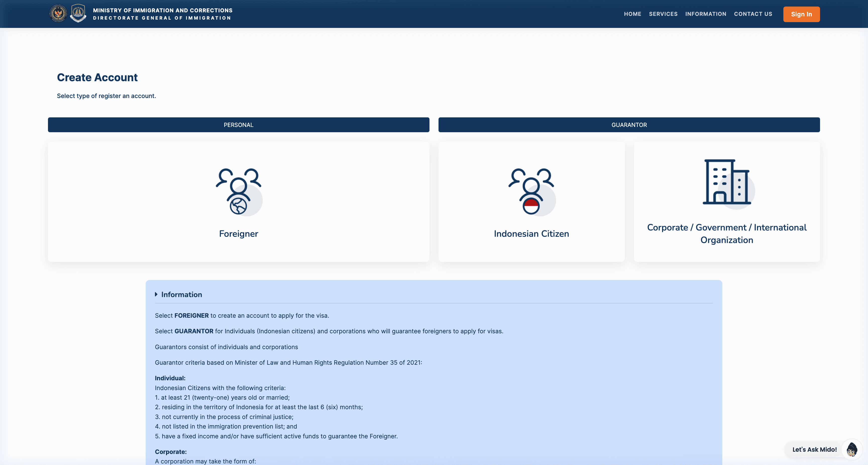Click Ministry of Immigration and Corrections title
Screen dimensions: 868x465
[162, 11]
